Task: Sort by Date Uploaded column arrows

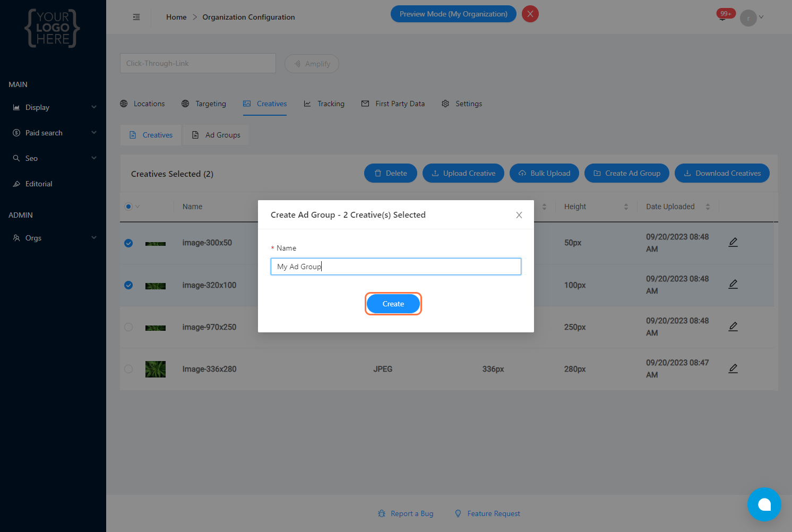Action: 708,207
